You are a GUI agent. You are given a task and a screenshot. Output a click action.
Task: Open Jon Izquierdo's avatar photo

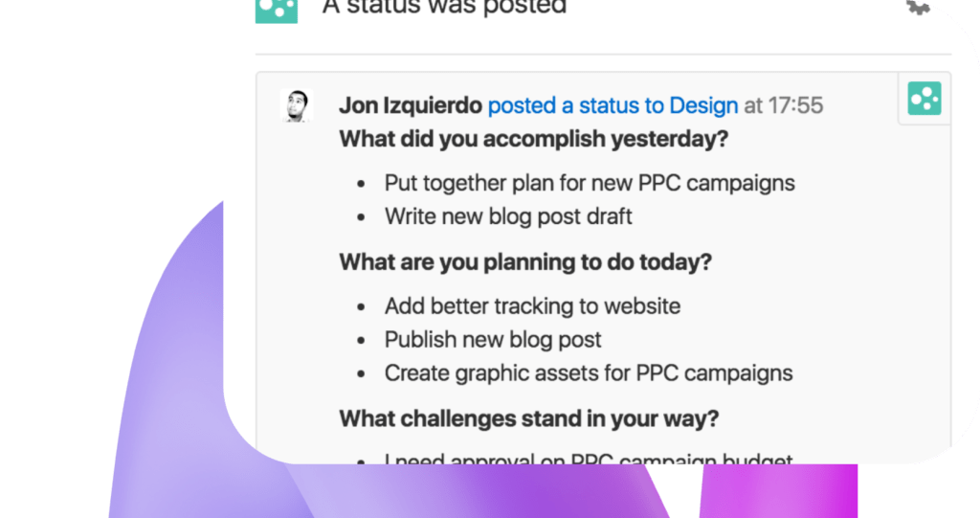tap(297, 105)
